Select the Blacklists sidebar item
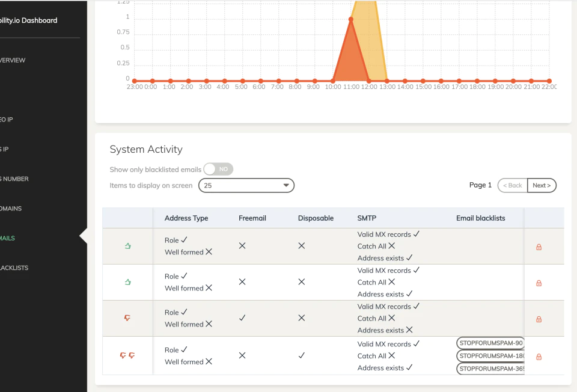 coord(14,268)
